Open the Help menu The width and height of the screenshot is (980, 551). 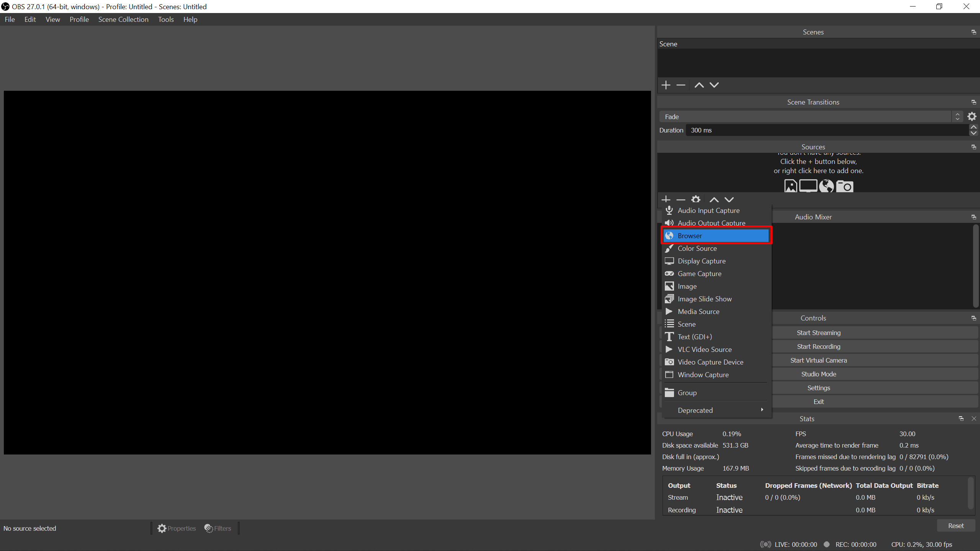(x=190, y=19)
